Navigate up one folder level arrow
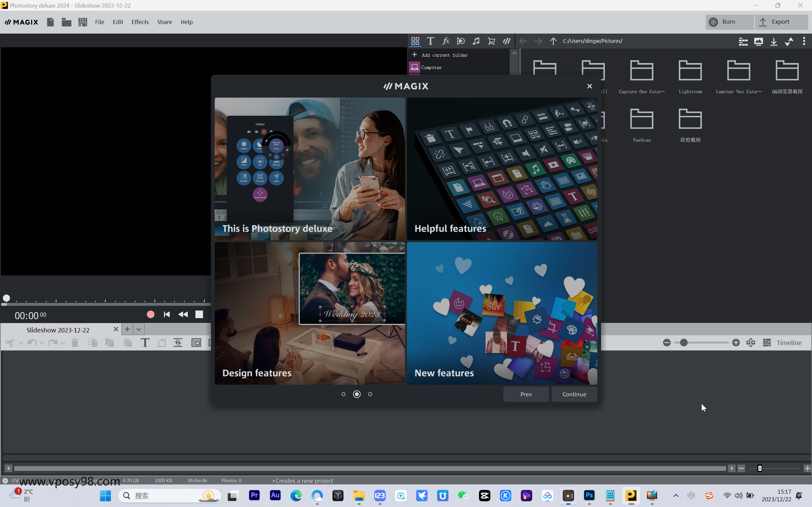 point(553,41)
